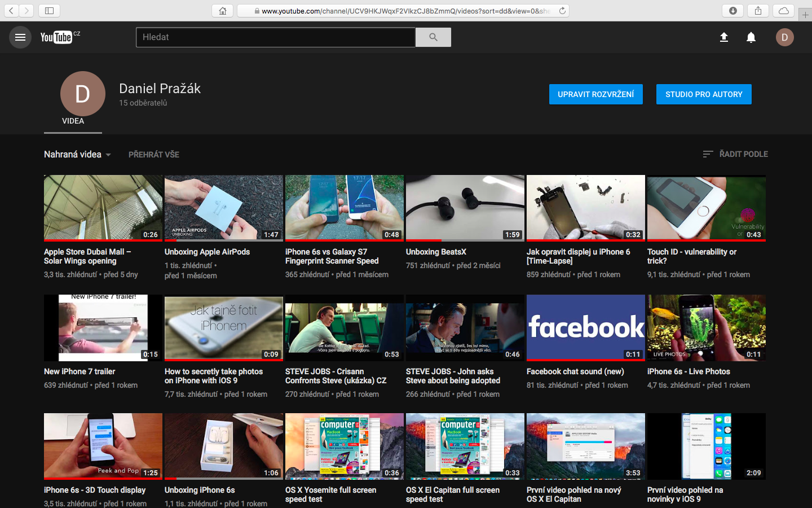This screenshot has height=508, width=812.
Task: Click title Apple Store Dubai Mall – Solar Wings
Action: 87,256
